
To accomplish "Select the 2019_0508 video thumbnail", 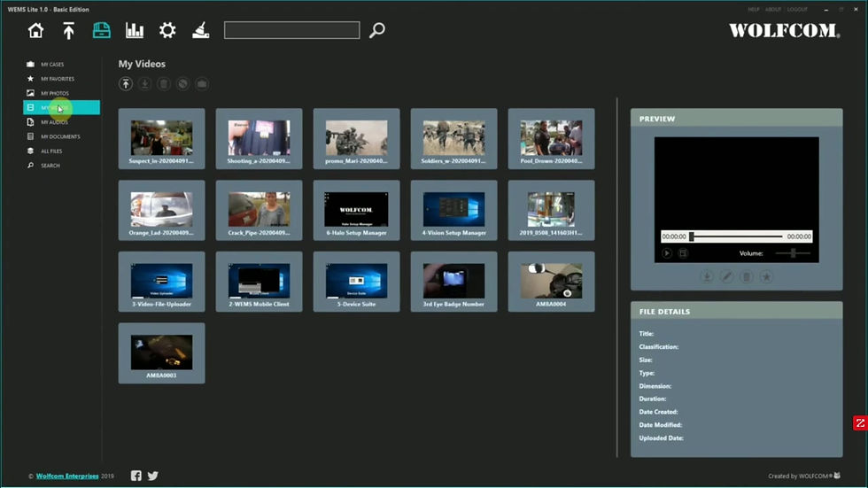I will pos(551,210).
